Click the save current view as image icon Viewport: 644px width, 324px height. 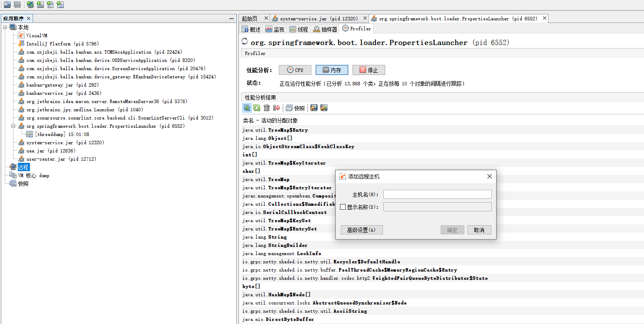click(x=324, y=107)
